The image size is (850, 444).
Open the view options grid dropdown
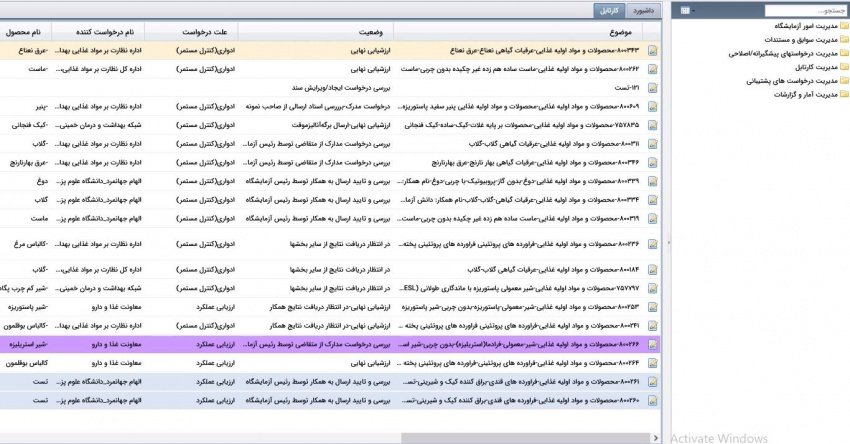[x=687, y=10]
